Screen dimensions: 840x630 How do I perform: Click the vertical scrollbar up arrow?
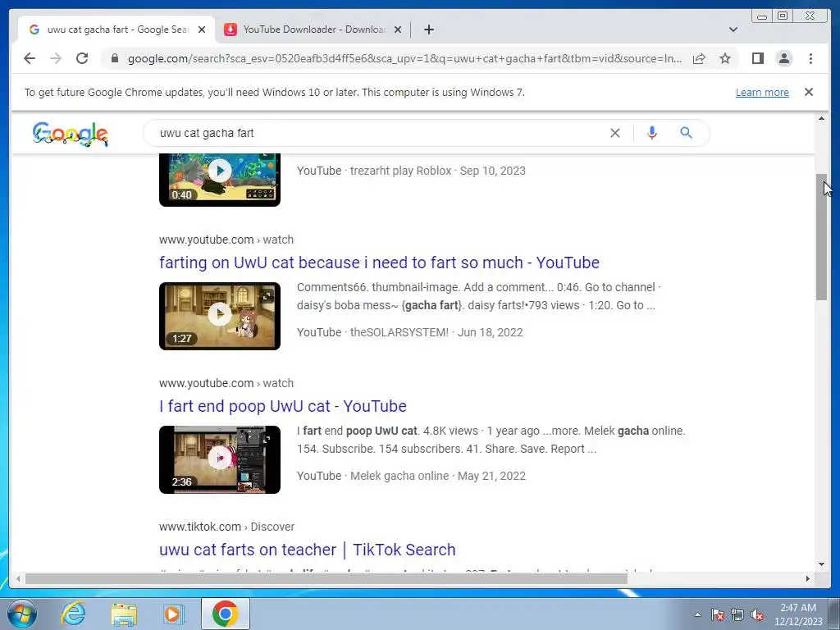[821, 118]
